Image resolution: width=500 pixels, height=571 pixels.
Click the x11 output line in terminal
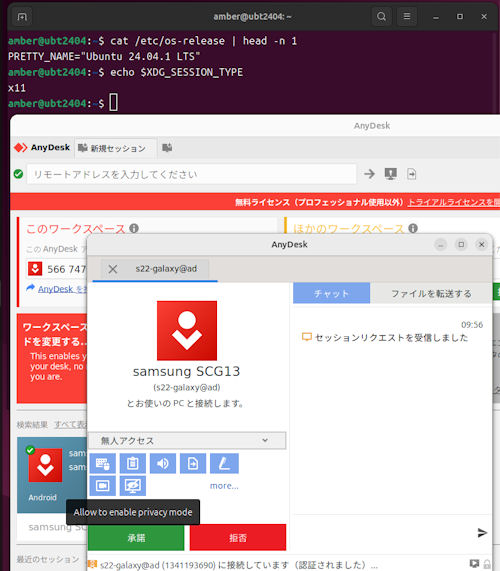click(x=17, y=88)
